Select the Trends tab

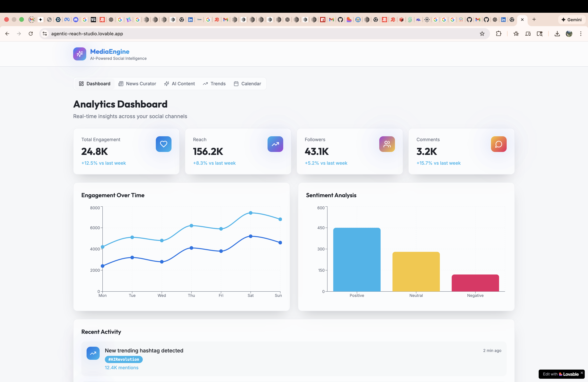click(x=214, y=84)
